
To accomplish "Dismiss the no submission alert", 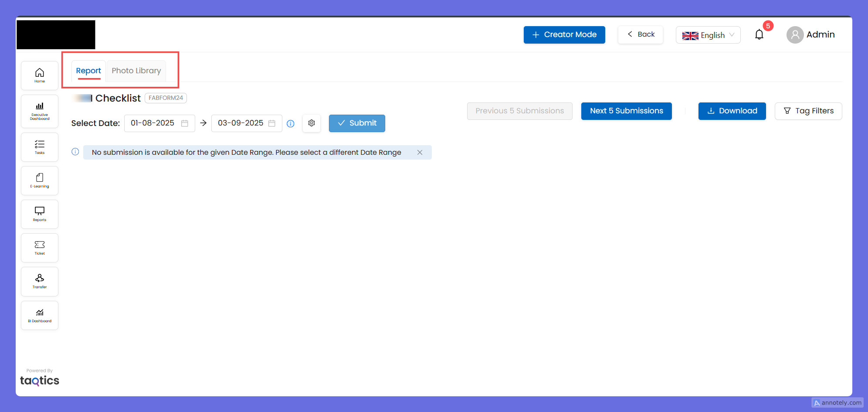I will pyautogui.click(x=420, y=153).
